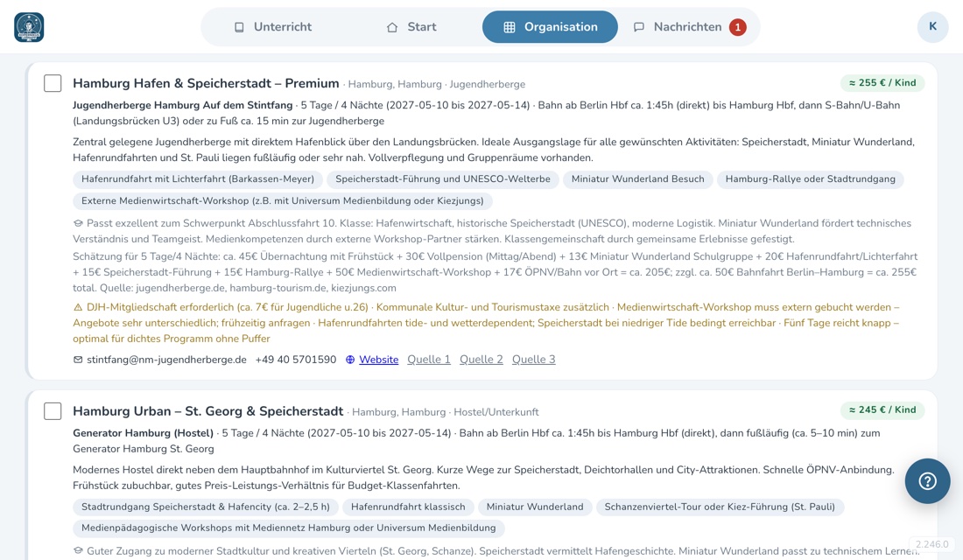Click the envelope icon before stintfang email
The width and height of the screenshot is (963, 560).
pyautogui.click(x=78, y=360)
